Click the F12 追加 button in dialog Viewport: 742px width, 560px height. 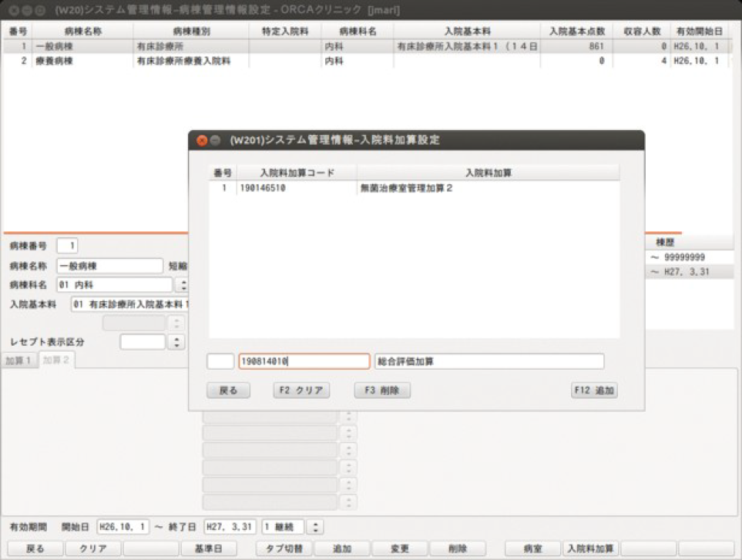(x=594, y=391)
